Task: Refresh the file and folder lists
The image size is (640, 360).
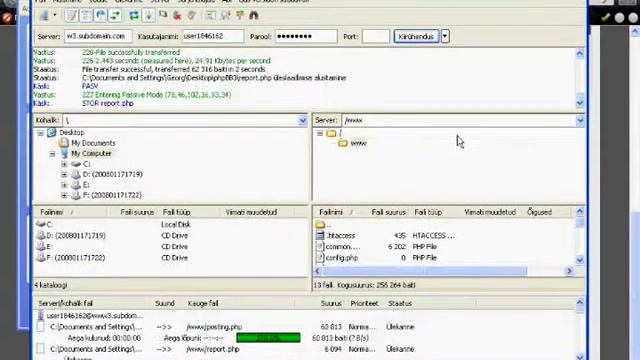Action: [134, 16]
